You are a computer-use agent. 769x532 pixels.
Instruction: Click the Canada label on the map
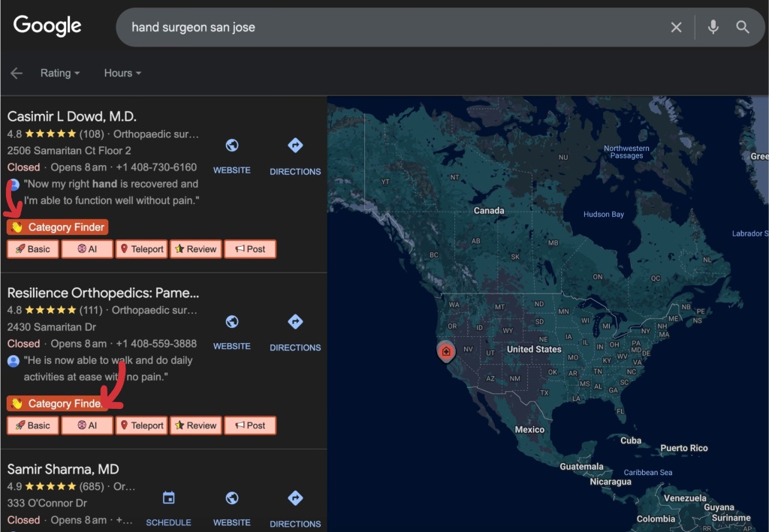[488, 211]
